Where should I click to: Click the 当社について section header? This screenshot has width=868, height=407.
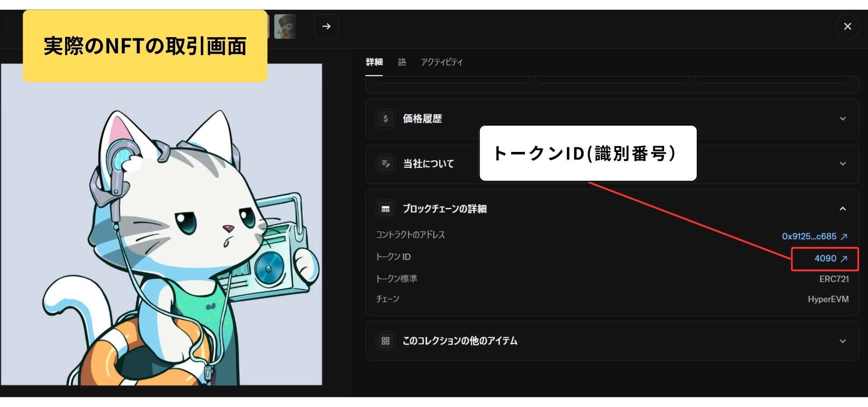tap(428, 164)
